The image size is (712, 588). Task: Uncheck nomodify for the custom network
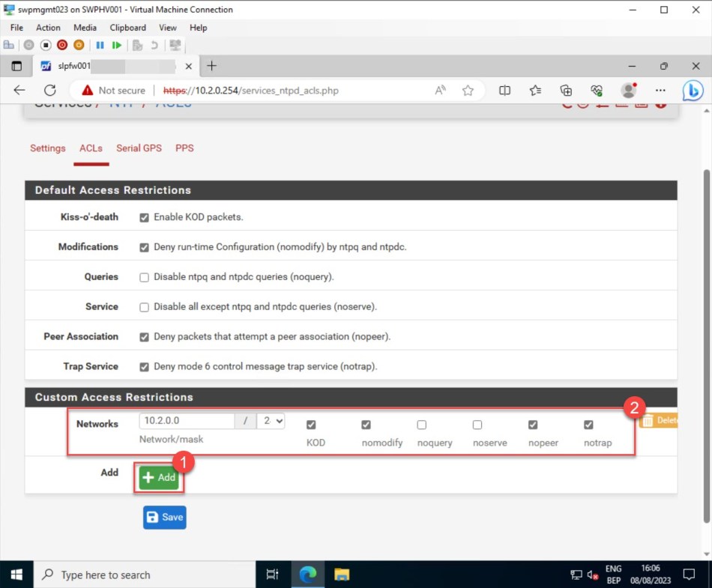[x=366, y=424]
